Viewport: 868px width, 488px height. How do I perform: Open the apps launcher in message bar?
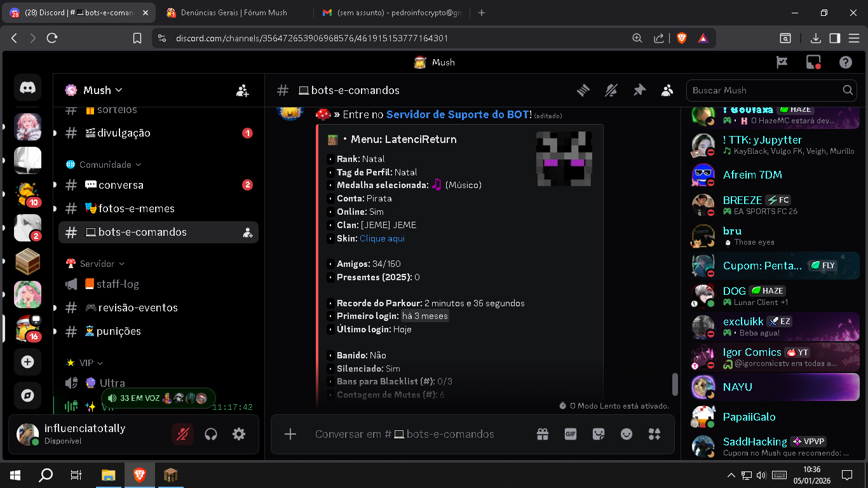coord(654,434)
